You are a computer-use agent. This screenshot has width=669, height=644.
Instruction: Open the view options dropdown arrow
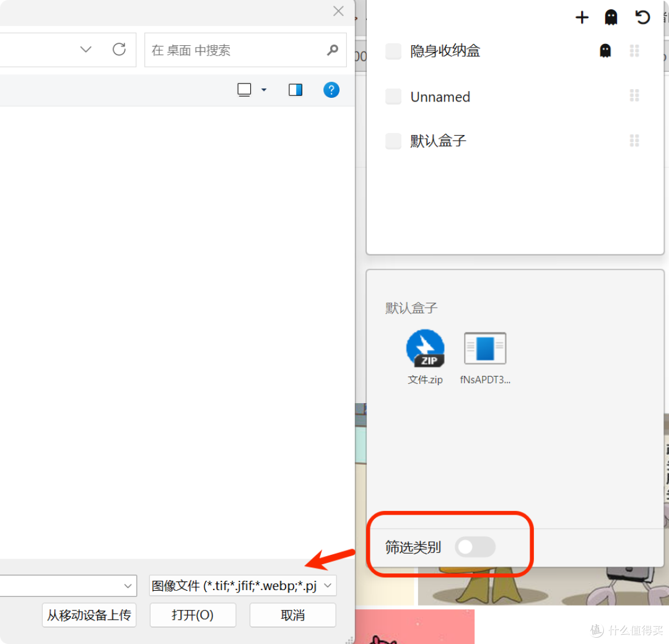click(264, 90)
